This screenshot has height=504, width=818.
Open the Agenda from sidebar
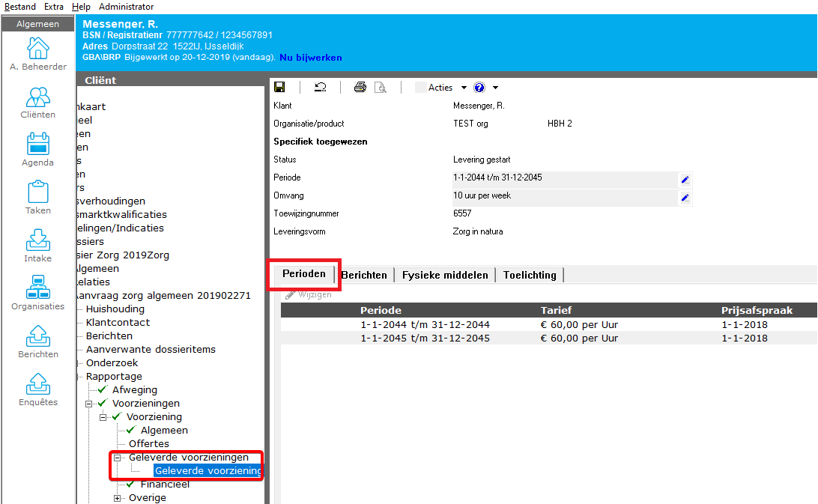click(38, 150)
